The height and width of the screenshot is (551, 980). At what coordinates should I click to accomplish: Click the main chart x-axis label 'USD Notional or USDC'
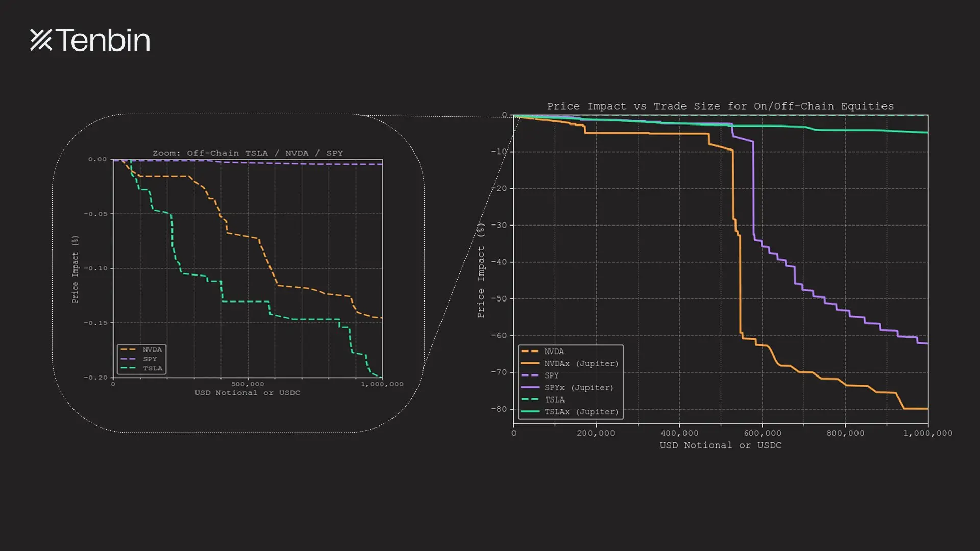720,445
